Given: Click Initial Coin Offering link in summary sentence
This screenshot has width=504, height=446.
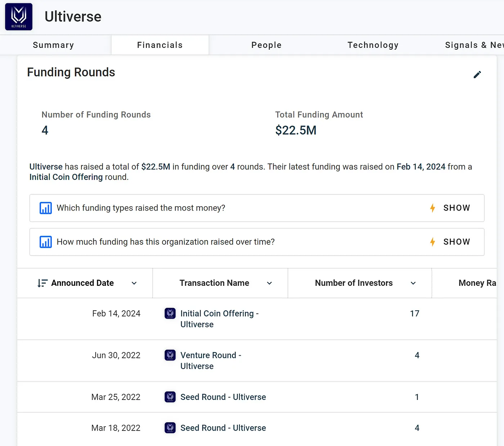Looking at the screenshot, I should click(x=66, y=177).
